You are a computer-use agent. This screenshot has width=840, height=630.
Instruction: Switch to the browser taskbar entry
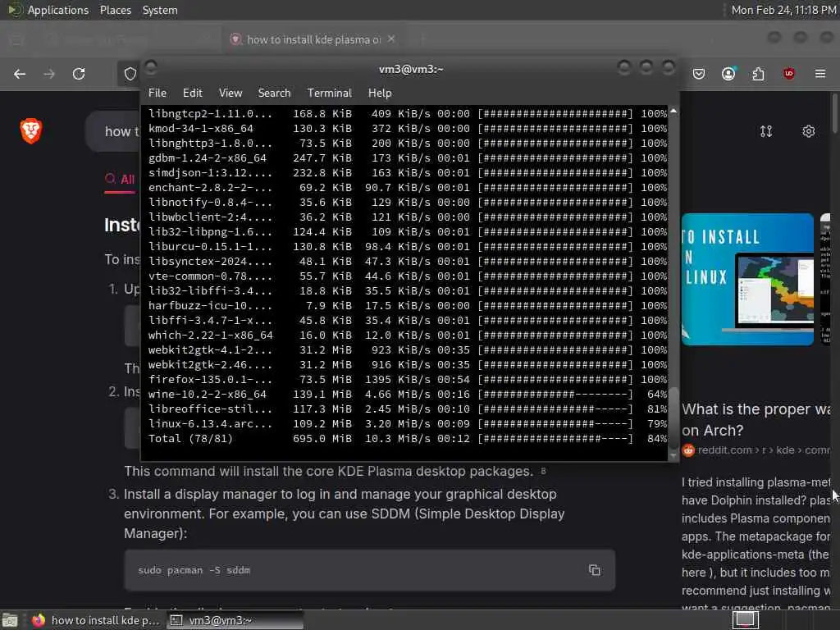coord(97,620)
